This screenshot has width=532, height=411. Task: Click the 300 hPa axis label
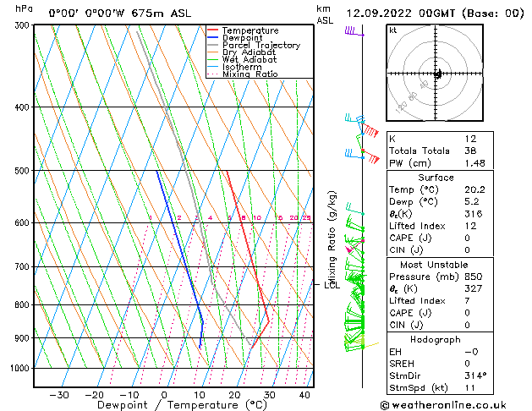pyautogui.click(x=24, y=25)
